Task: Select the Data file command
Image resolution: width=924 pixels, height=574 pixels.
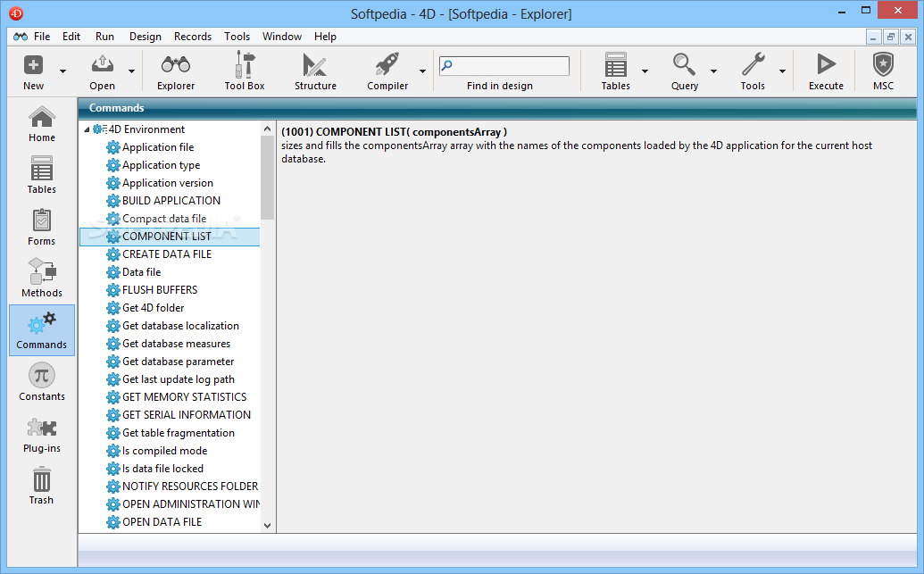Action: (x=141, y=272)
